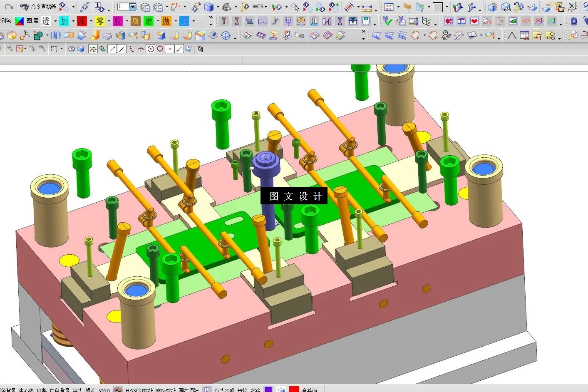This screenshot has height=392, width=588.
Task: Click the blue coil spring icon
Action: pos(574,21)
